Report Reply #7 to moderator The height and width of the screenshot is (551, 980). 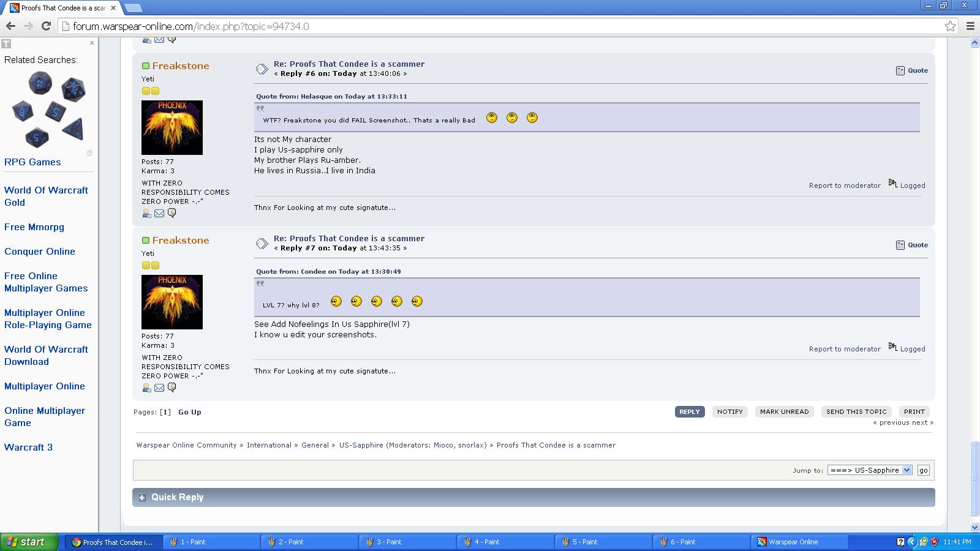click(845, 349)
